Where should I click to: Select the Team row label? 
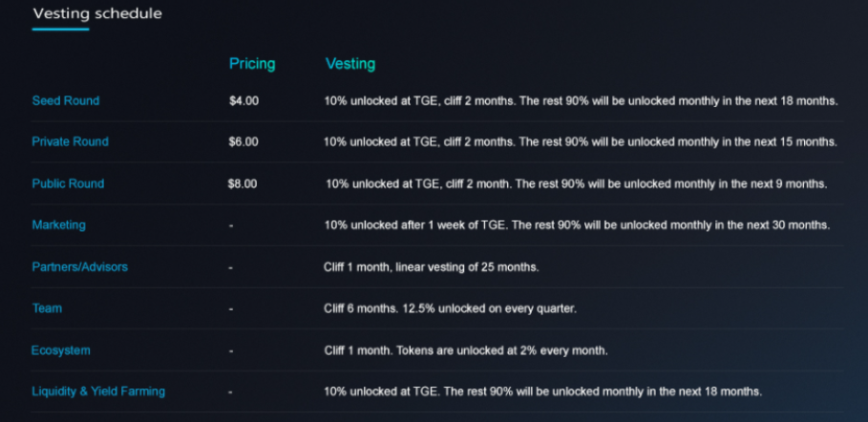point(47,308)
